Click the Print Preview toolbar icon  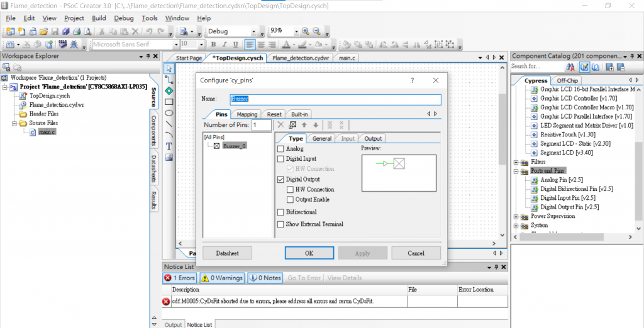(87, 31)
